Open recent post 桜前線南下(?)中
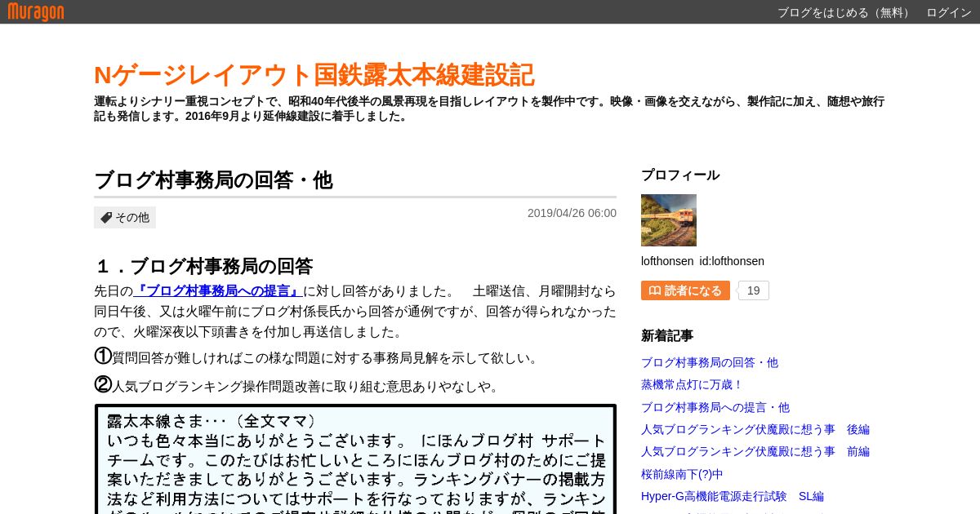This screenshot has width=980, height=514. 682,474
